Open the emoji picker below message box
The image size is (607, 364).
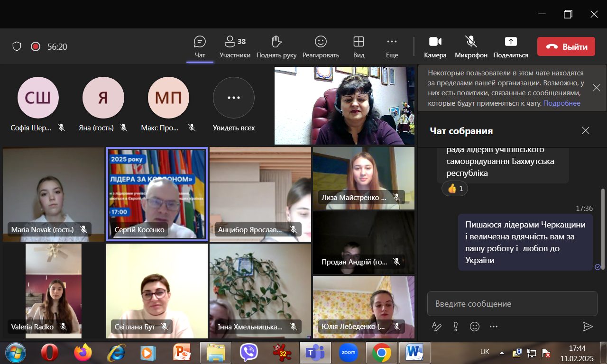coord(474,327)
